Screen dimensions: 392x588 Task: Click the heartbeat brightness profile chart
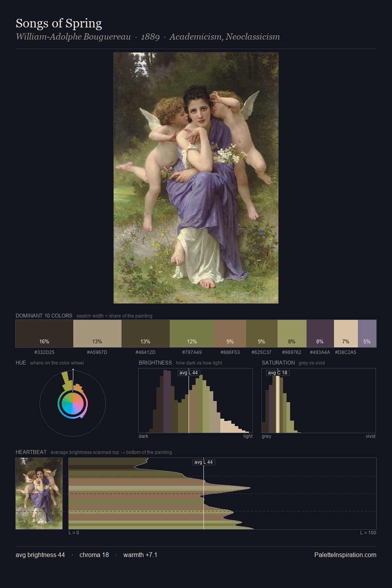point(222,494)
